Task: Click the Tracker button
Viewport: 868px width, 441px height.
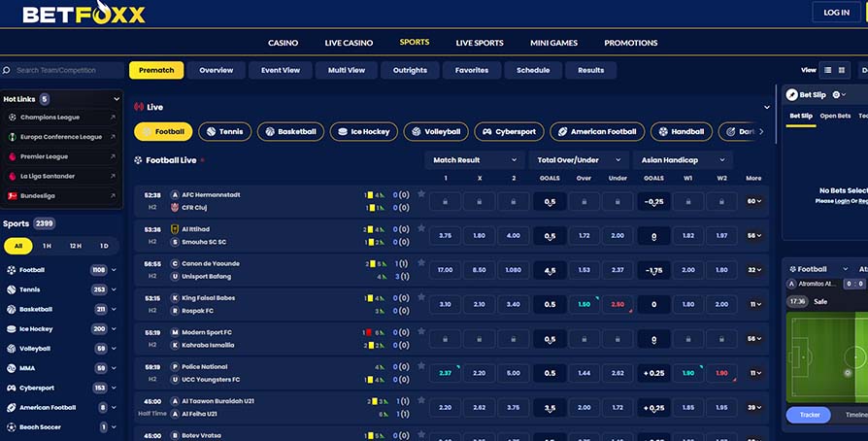Action: [x=810, y=415]
